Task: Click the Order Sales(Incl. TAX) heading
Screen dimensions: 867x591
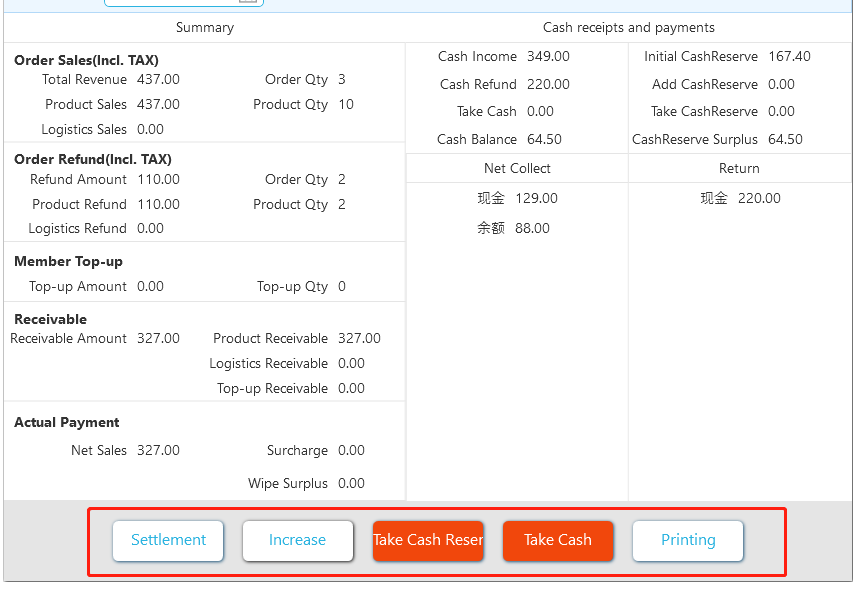Action: pyautogui.click(x=86, y=60)
